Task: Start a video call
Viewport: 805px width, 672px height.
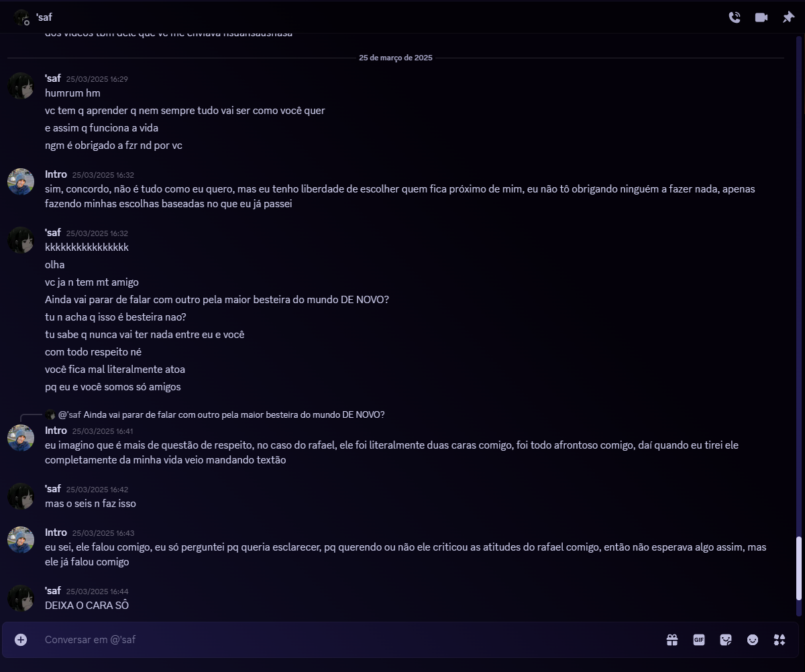Action: 761,17
